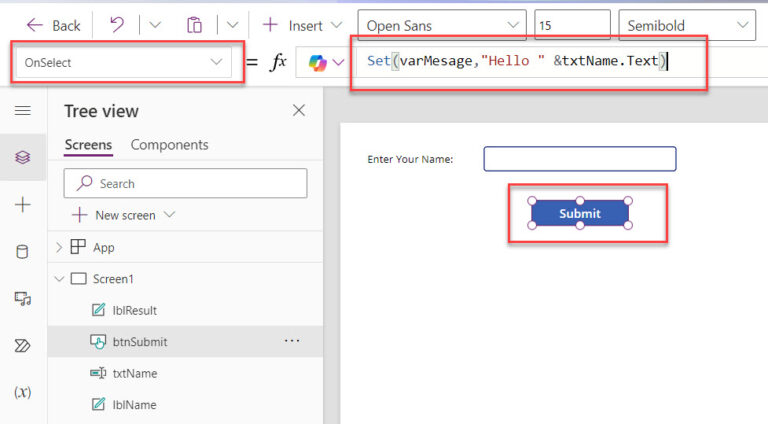Image resolution: width=768 pixels, height=424 pixels.
Task: Open the Media icon in sidebar
Action: (x=23, y=298)
